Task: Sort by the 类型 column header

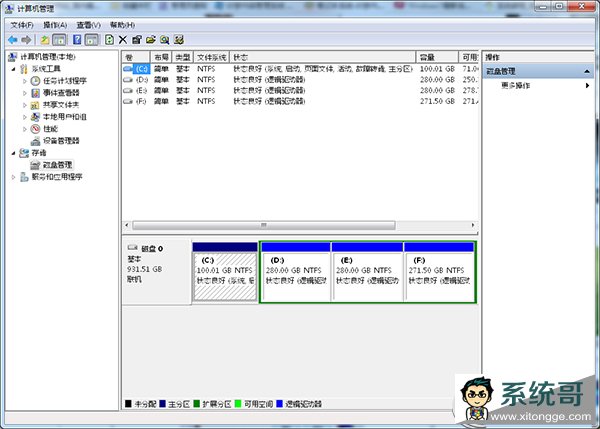Action: [x=183, y=57]
